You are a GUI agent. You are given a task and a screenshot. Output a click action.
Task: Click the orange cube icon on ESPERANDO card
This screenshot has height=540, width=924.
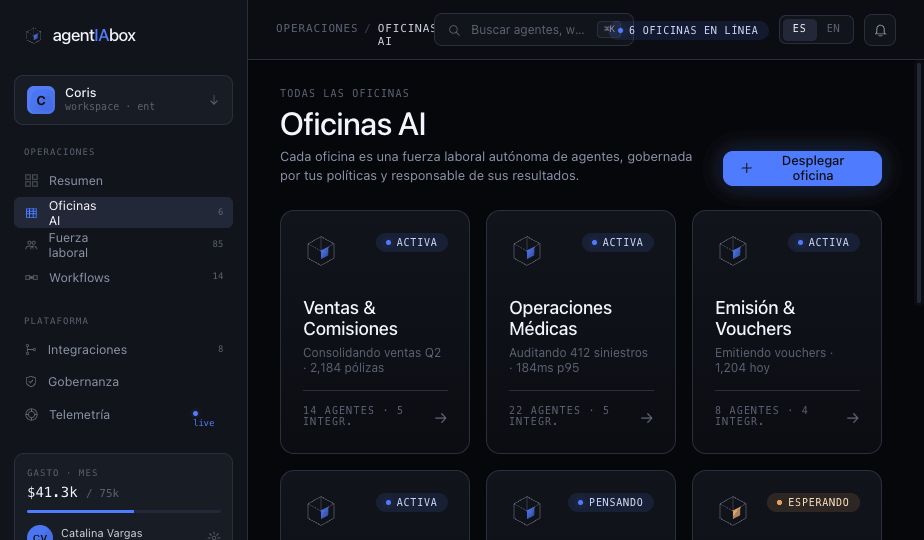733,511
